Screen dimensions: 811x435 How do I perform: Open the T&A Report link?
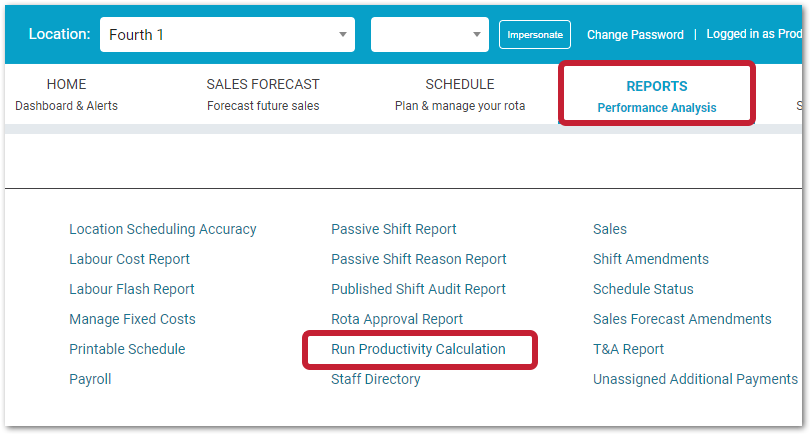pyautogui.click(x=628, y=349)
